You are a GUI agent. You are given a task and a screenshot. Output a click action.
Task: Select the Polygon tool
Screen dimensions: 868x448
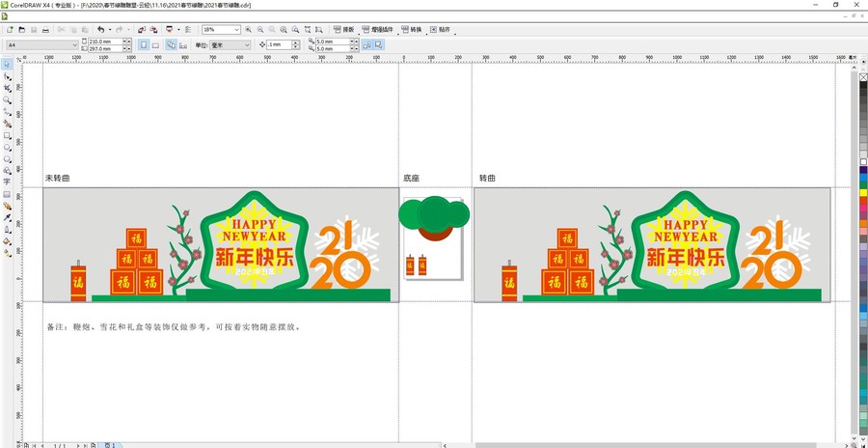point(7,159)
